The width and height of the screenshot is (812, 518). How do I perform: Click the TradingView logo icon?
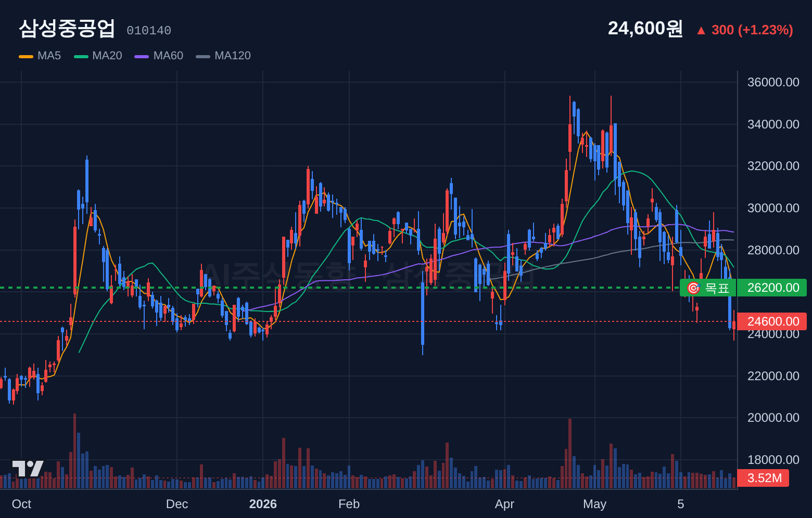click(x=28, y=469)
